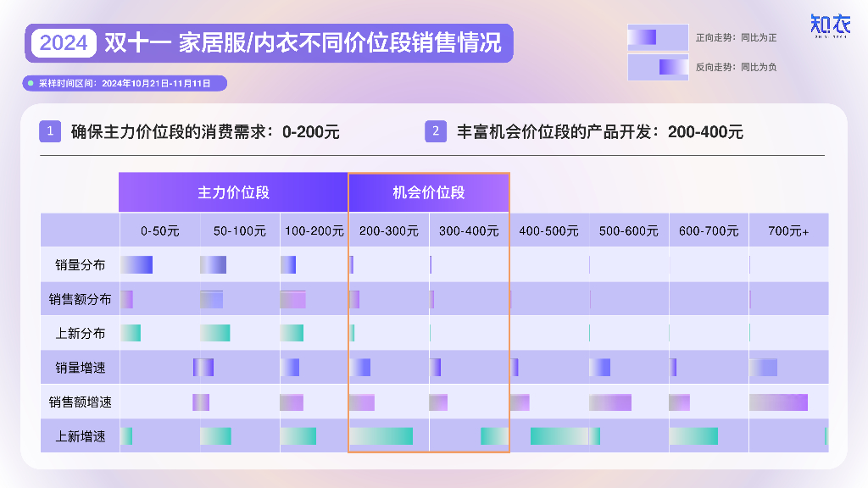Click the 销售额增速 bar under 100-200元
868x488 pixels.
pyautogui.click(x=292, y=402)
